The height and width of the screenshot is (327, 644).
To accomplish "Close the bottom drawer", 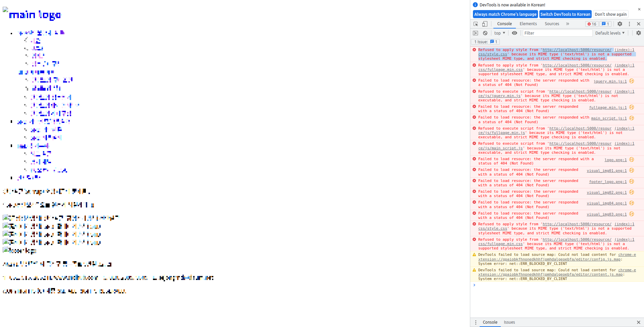I will click(639, 322).
